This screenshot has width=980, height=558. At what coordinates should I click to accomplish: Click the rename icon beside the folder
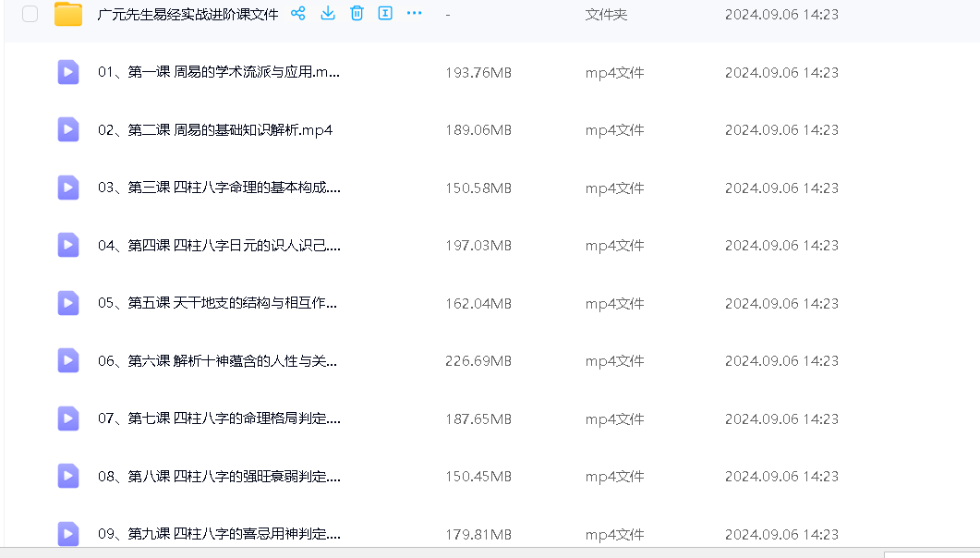385,14
